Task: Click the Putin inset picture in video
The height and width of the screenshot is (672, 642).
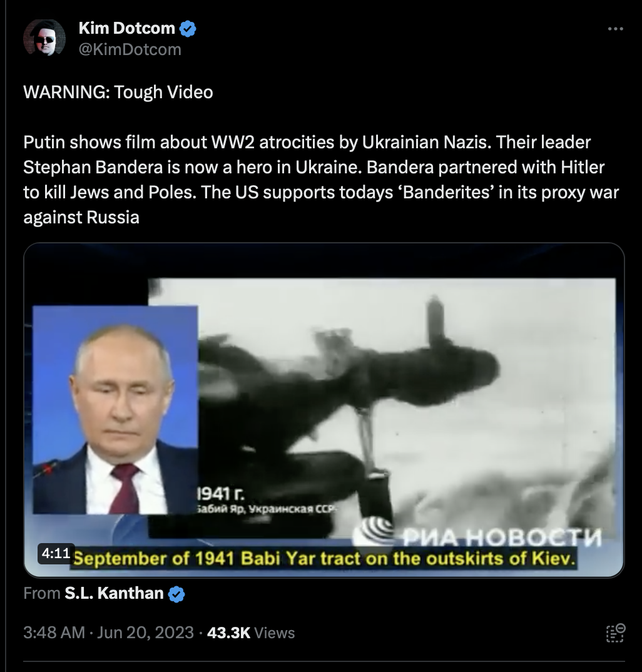Action: pos(115,410)
